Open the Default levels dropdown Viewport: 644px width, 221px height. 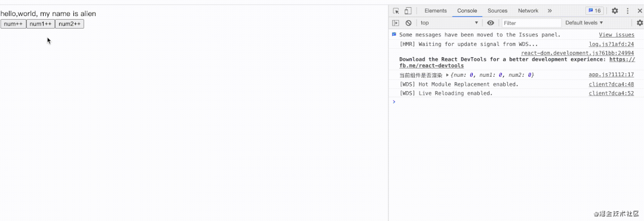(584, 23)
